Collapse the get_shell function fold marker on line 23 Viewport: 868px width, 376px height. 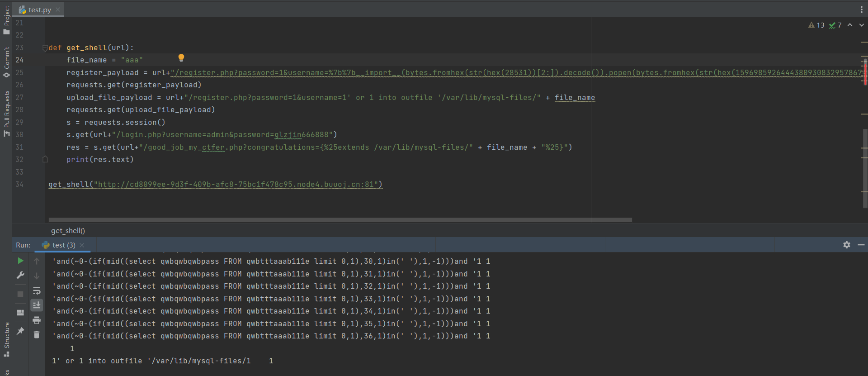click(45, 48)
